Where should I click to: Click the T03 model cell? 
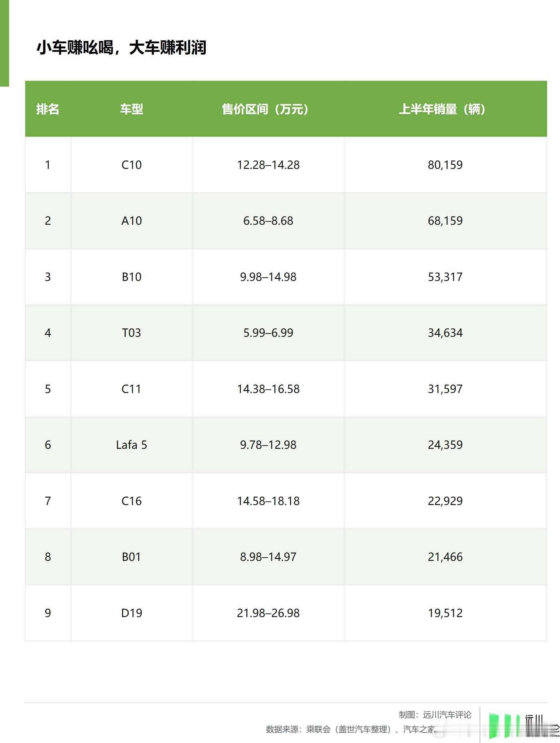(x=132, y=333)
